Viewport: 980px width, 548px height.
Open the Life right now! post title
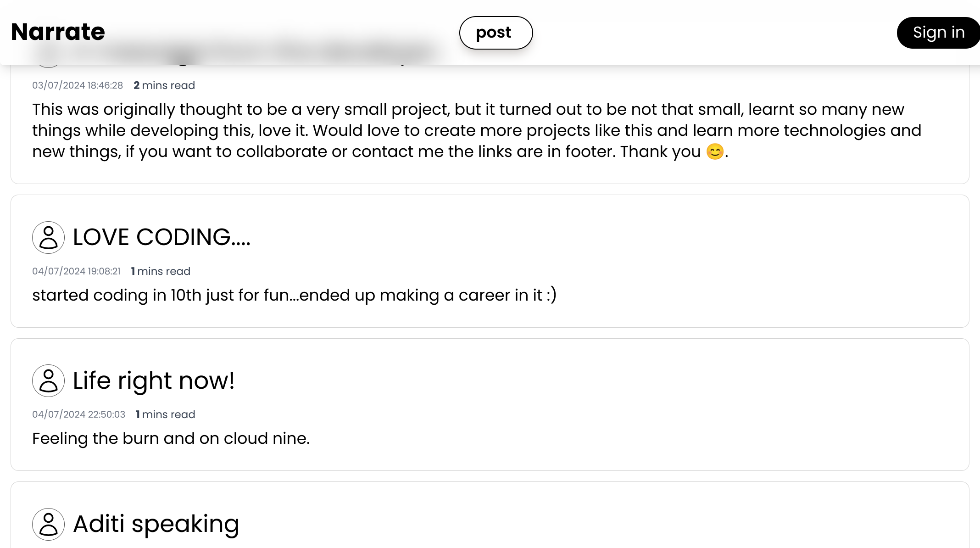click(154, 380)
